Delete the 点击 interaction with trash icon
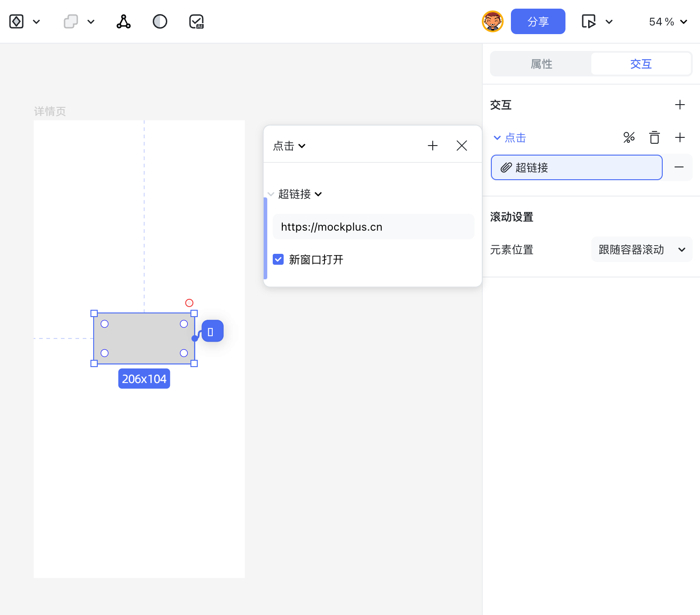700x615 pixels. pyautogui.click(x=655, y=137)
